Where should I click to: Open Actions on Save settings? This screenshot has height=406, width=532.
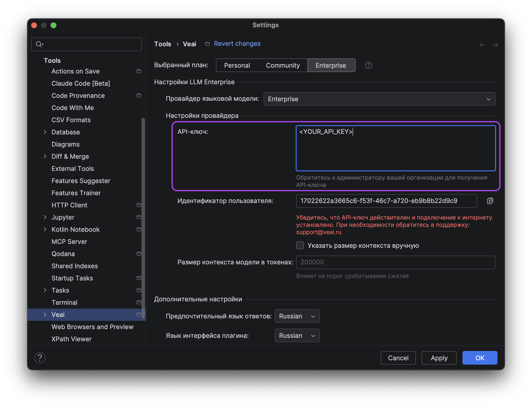pyautogui.click(x=76, y=71)
